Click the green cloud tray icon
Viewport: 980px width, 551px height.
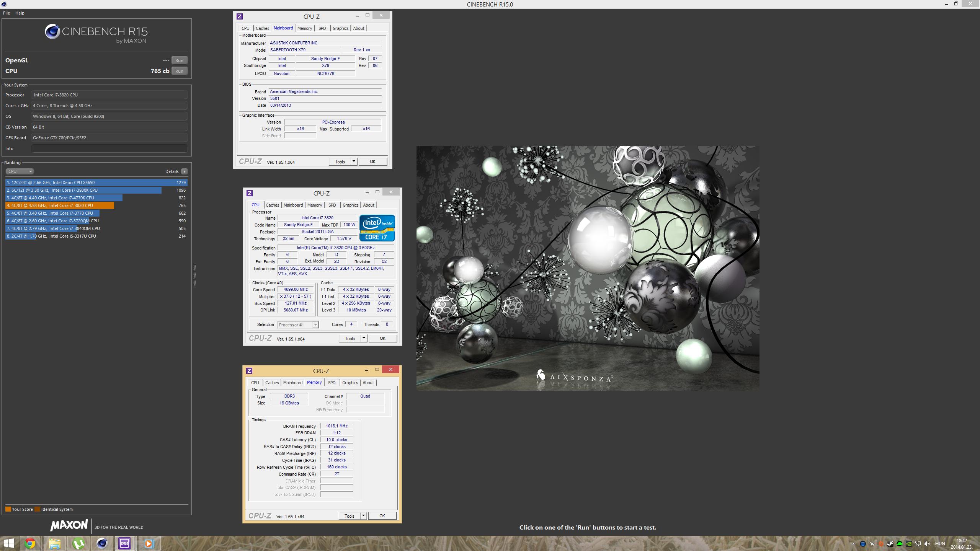(900, 544)
